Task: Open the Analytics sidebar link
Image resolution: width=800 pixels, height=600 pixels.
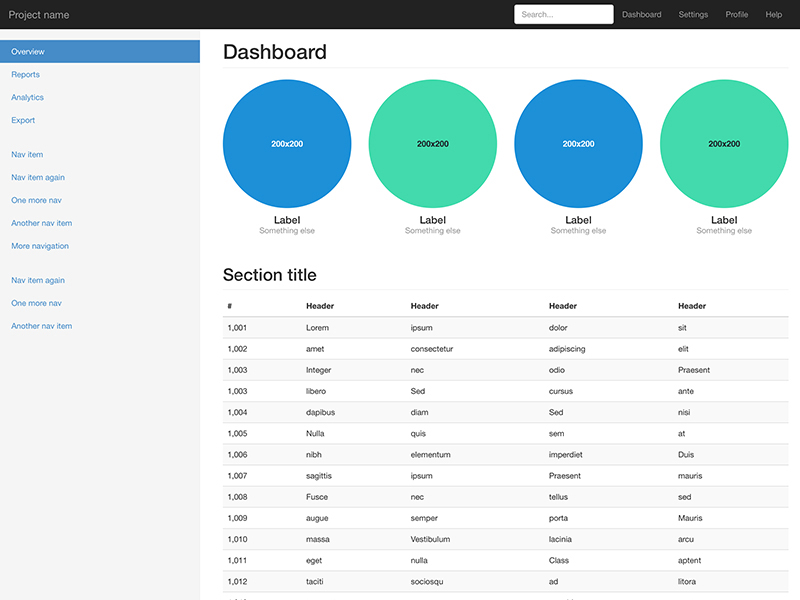Action: [27, 97]
